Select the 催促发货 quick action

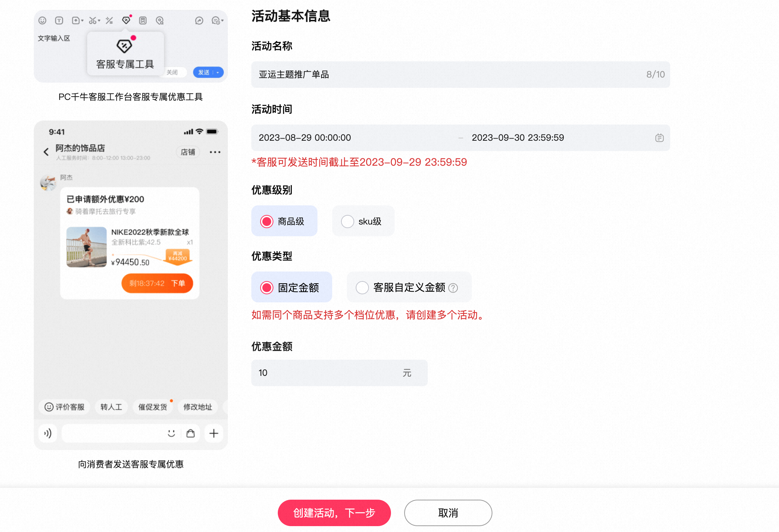(x=152, y=407)
